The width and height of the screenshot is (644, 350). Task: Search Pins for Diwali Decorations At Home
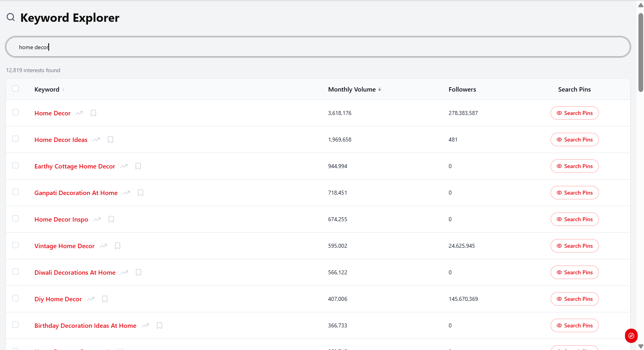(x=574, y=272)
